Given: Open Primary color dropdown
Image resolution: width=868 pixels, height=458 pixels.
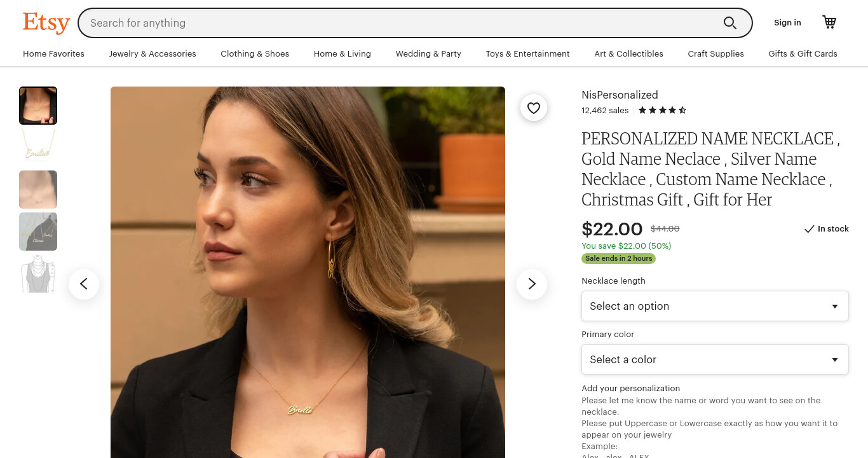Looking at the screenshot, I should 715,359.
